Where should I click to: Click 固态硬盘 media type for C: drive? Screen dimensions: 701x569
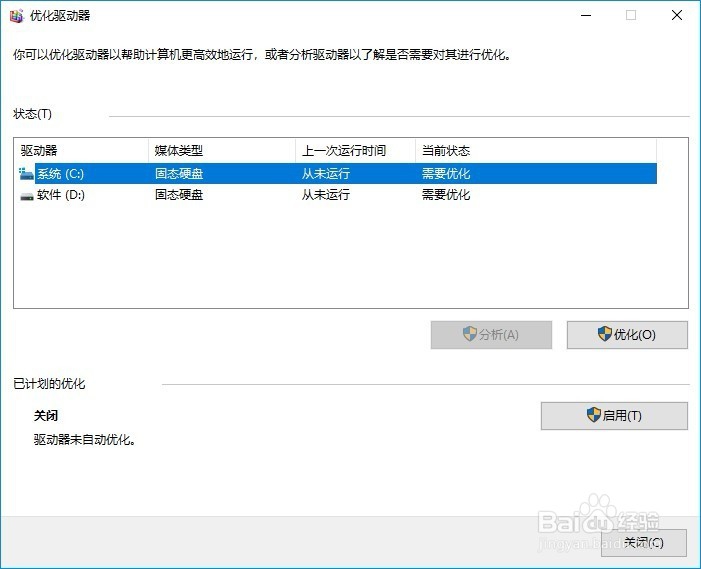coord(179,173)
